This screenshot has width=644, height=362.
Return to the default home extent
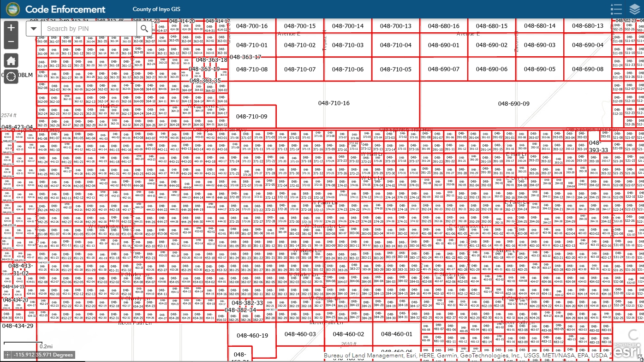11,60
